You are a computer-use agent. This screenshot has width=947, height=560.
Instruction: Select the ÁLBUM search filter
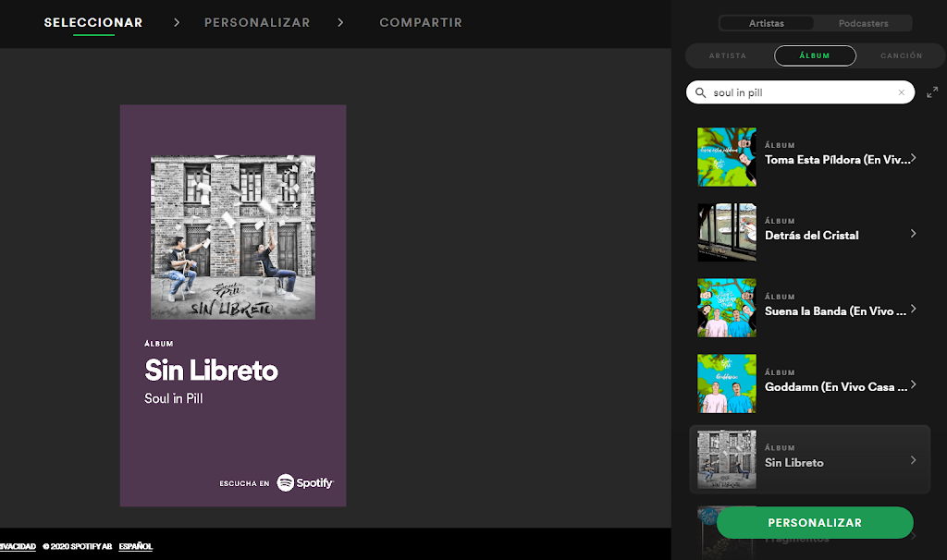pos(815,55)
